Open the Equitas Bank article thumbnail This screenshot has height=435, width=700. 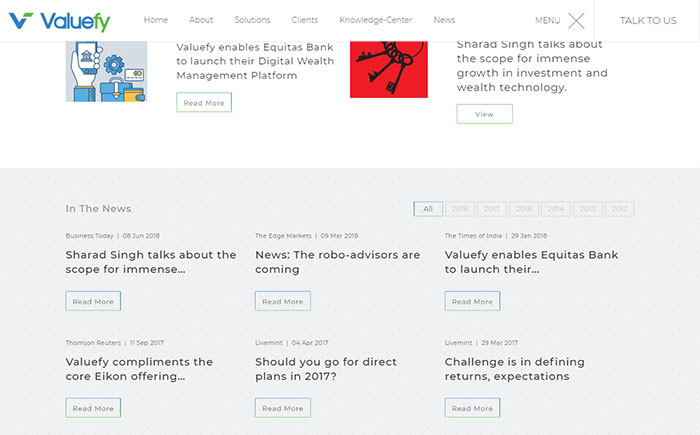(x=106, y=71)
